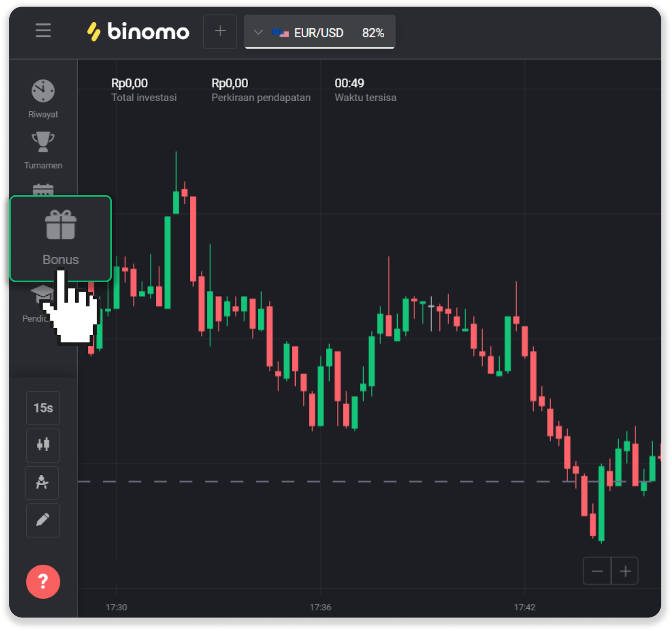The width and height of the screenshot is (672, 631).
Task: Select the EUR/USD 82% asset tab
Action: 328,32
